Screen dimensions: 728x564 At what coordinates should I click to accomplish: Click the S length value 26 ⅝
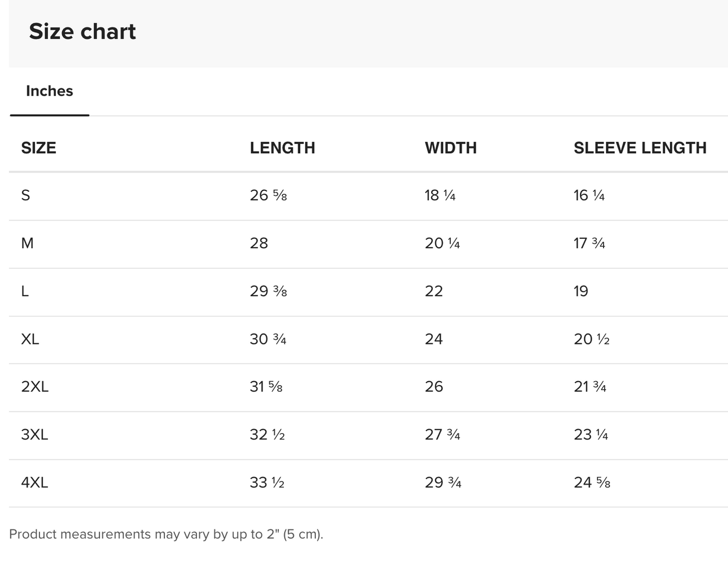pos(268,195)
